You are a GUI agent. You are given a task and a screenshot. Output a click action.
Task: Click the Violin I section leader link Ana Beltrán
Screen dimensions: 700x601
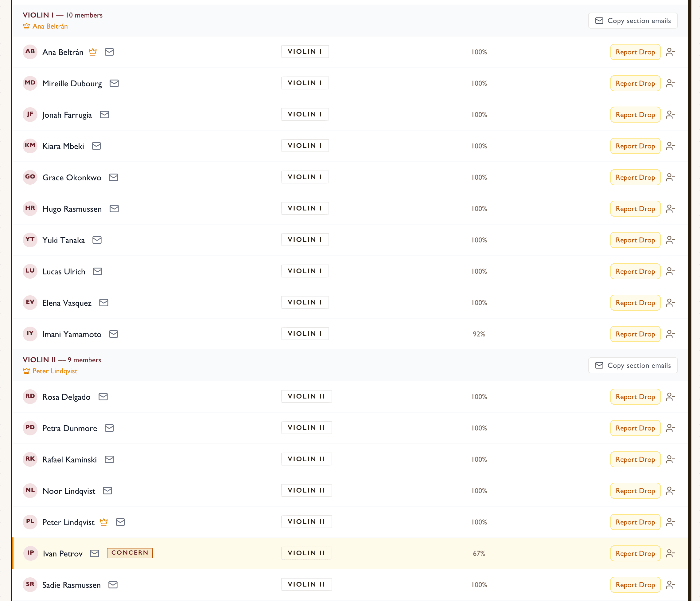[50, 26]
